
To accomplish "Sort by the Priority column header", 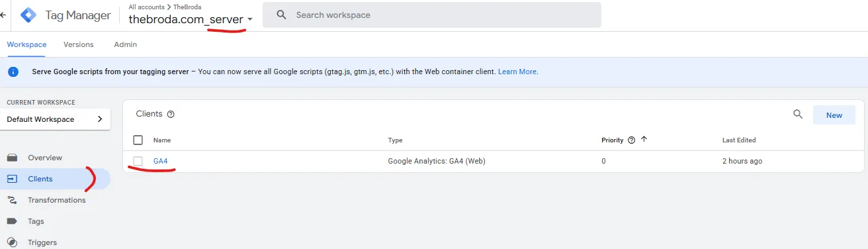I will click(x=612, y=140).
